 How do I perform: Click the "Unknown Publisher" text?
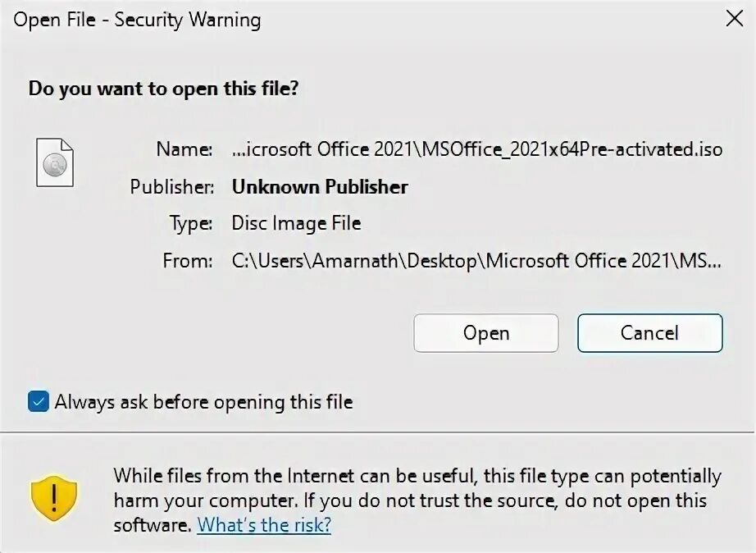point(320,186)
